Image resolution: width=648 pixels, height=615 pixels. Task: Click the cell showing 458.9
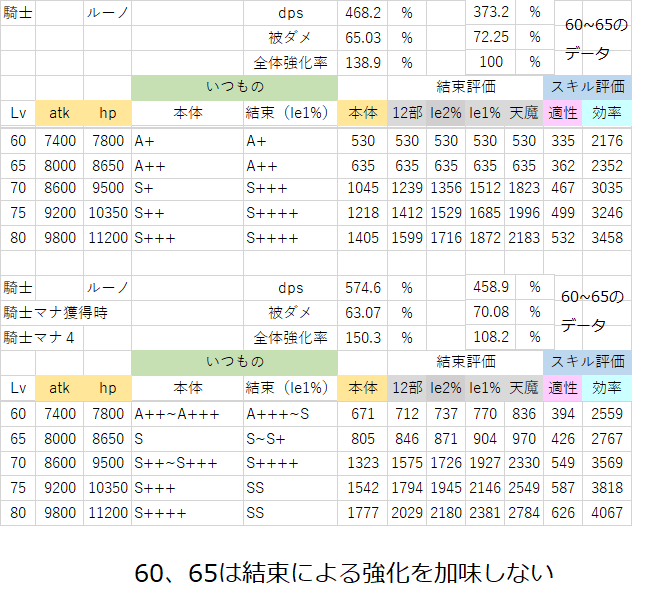491,287
